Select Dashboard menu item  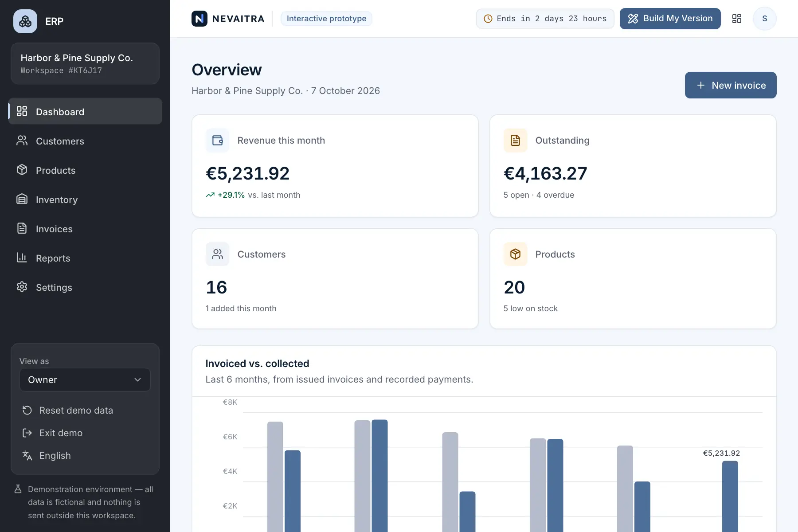coord(85,111)
